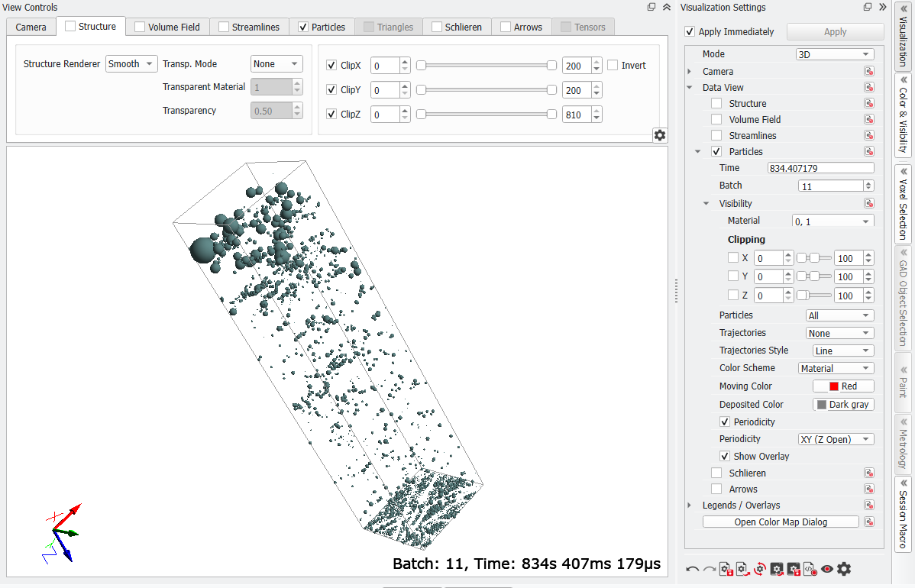Image resolution: width=915 pixels, height=588 pixels.
Task: Enable Structure in the Data View tree
Action: [716, 103]
